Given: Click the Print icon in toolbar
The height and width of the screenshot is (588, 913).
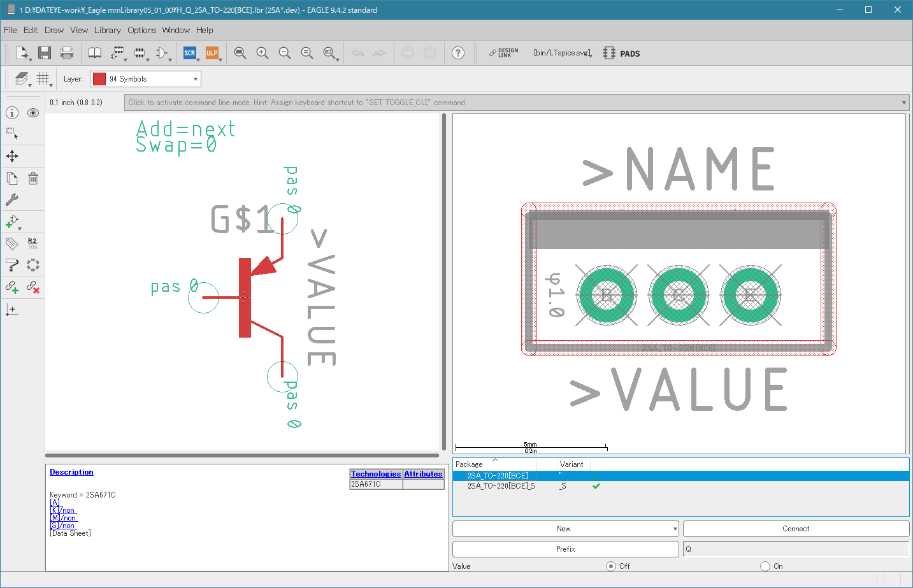Looking at the screenshot, I should coord(67,53).
